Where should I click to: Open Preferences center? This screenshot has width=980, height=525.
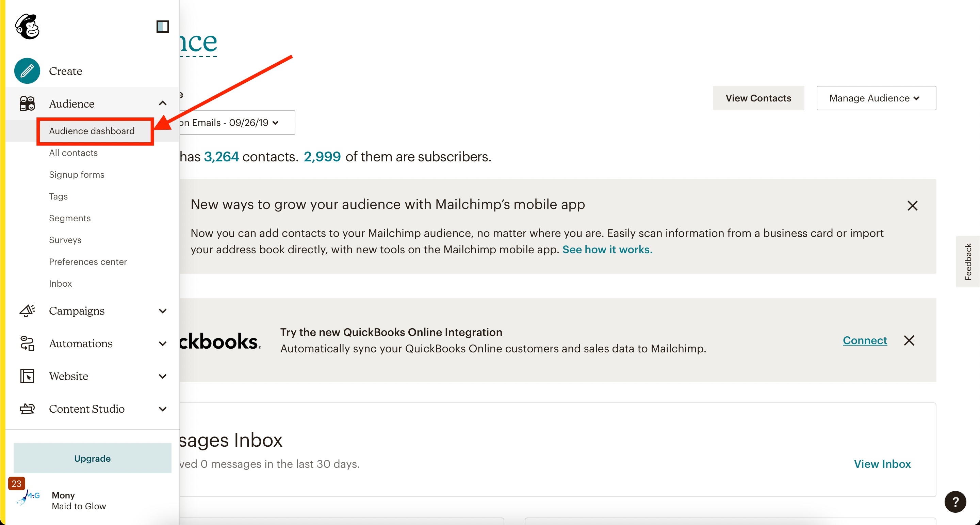click(x=88, y=261)
